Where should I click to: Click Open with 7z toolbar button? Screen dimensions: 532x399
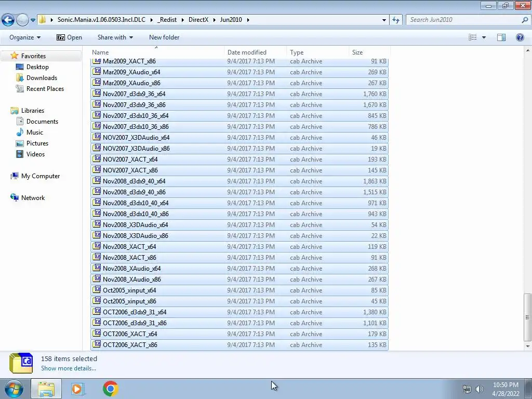[x=69, y=37]
